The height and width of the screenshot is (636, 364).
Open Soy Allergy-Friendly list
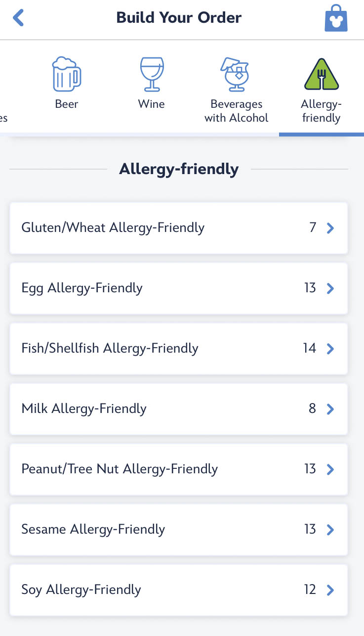(179, 590)
